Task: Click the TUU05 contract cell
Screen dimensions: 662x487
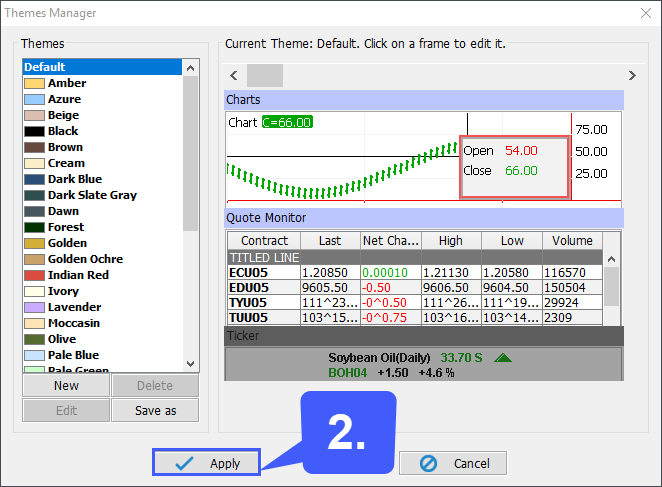Action: [x=264, y=318]
